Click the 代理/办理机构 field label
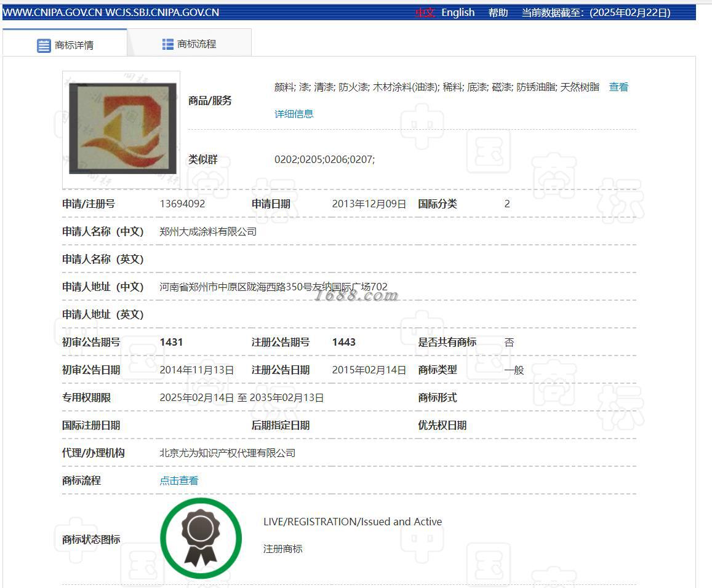Image resolution: width=712 pixels, height=588 pixels. 94,453
